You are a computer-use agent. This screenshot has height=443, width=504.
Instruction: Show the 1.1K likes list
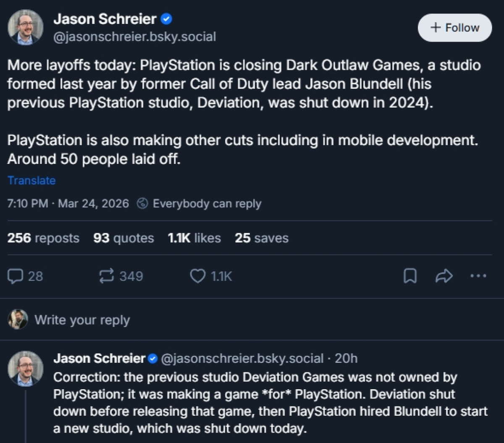(194, 238)
